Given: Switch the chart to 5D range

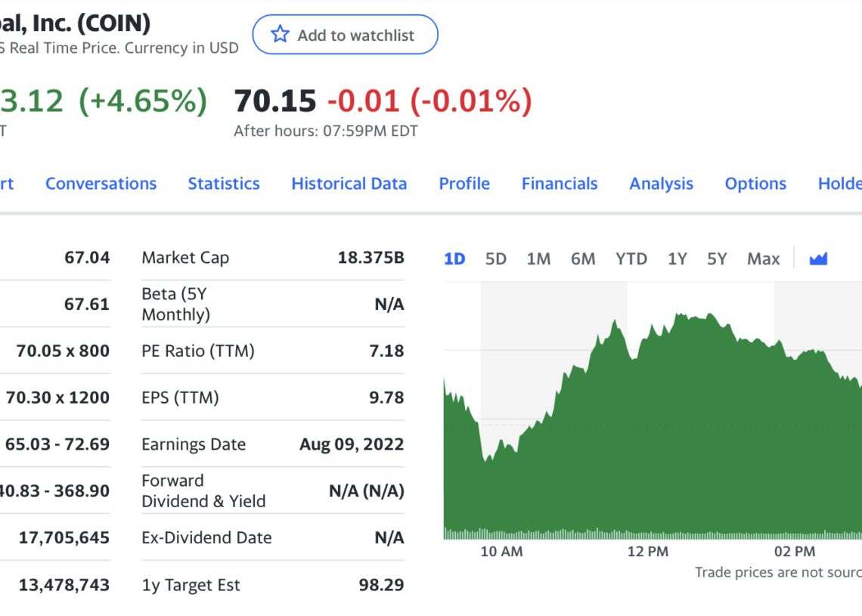Looking at the screenshot, I should [x=495, y=259].
